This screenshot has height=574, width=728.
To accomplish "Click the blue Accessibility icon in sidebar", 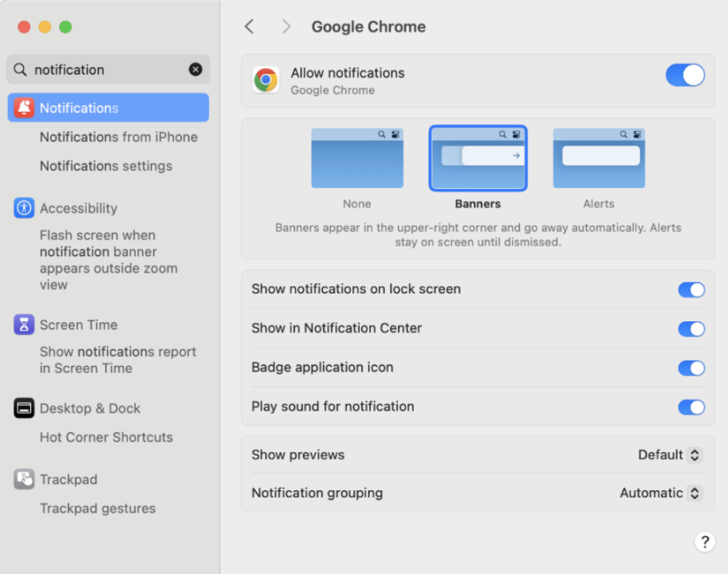I will [24, 208].
